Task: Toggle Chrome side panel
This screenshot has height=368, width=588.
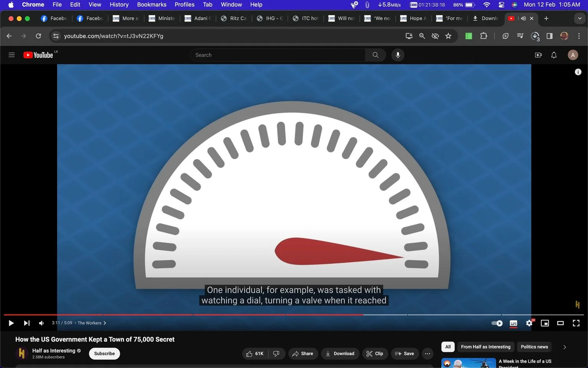Action: tap(549, 36)
